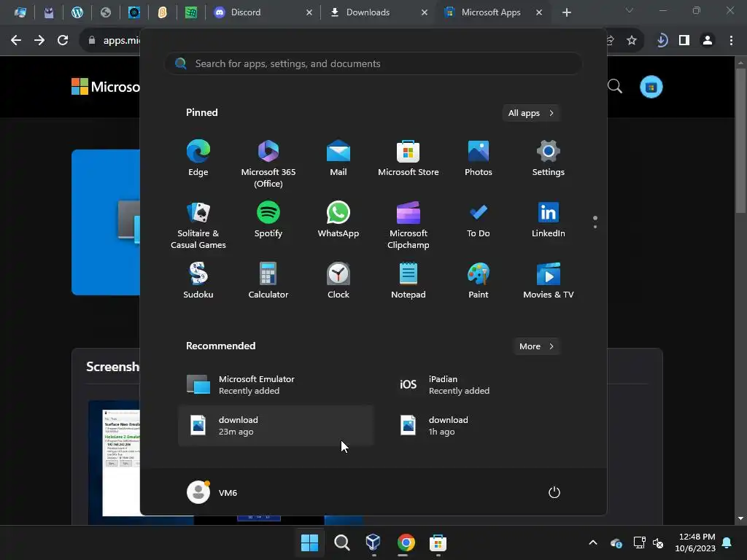Open Chrome three-dot menu
This screenshot has width=747, height=560.
click(x=731, y=41)
